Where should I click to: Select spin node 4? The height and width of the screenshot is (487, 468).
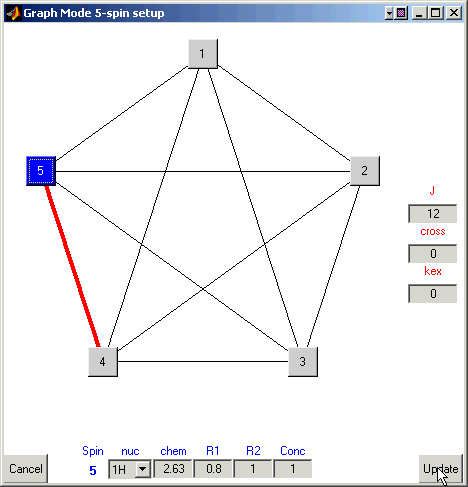point(103,362)
